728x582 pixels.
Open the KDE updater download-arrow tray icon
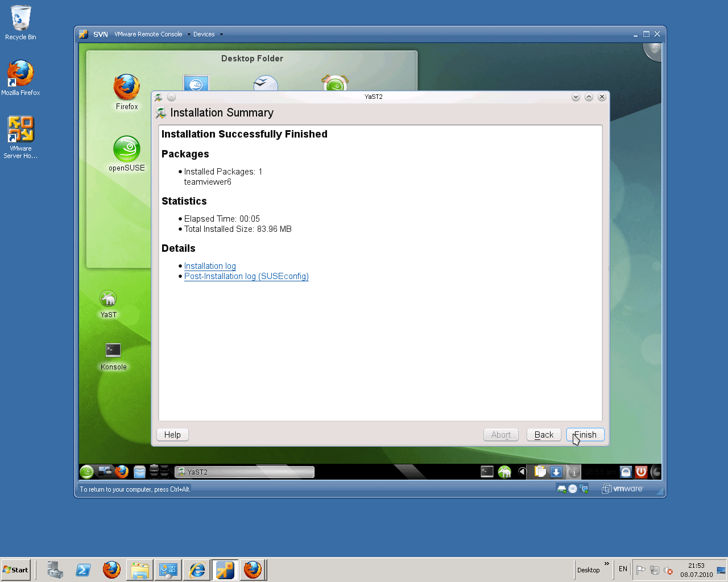[556, 472]
